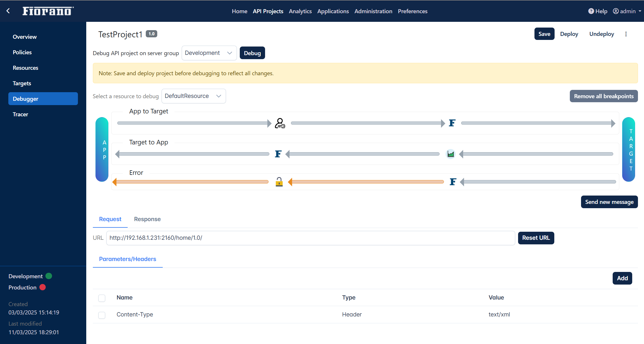The image size is (644, 344).
Task: Click the green Development status indicator
Action: click(49, 276)
